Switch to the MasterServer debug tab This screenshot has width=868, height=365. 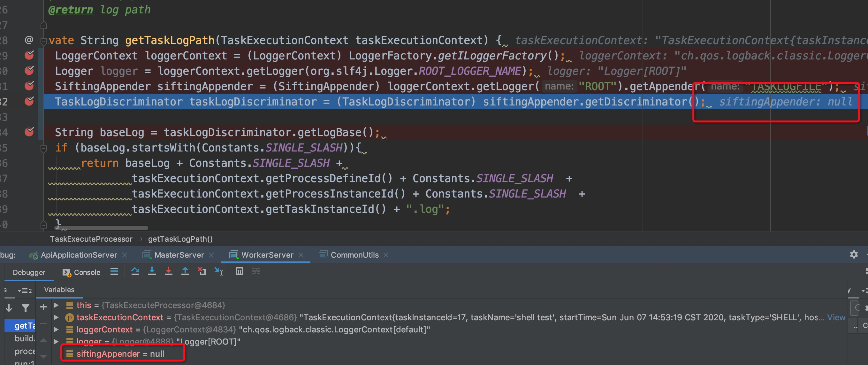pos(179,255)
